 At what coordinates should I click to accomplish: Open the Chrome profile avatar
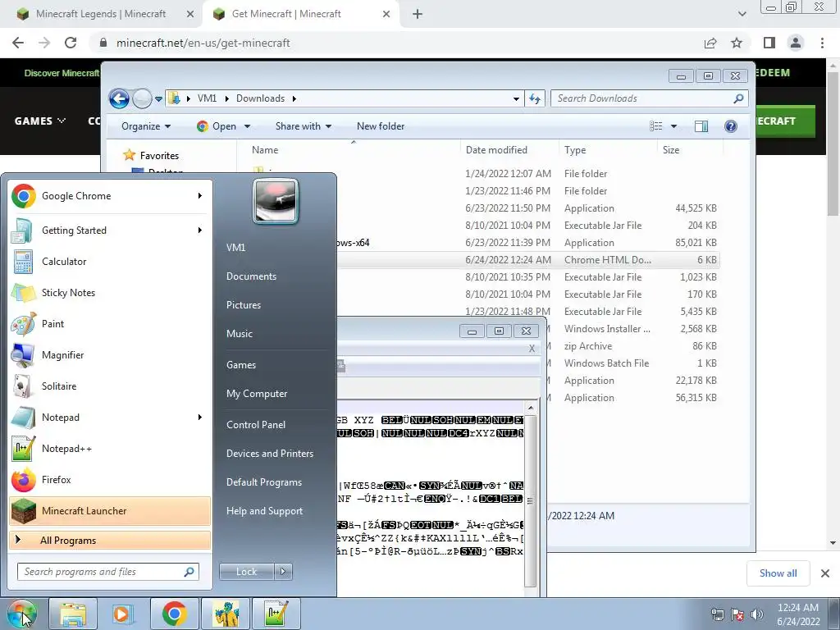pos(796,43)
